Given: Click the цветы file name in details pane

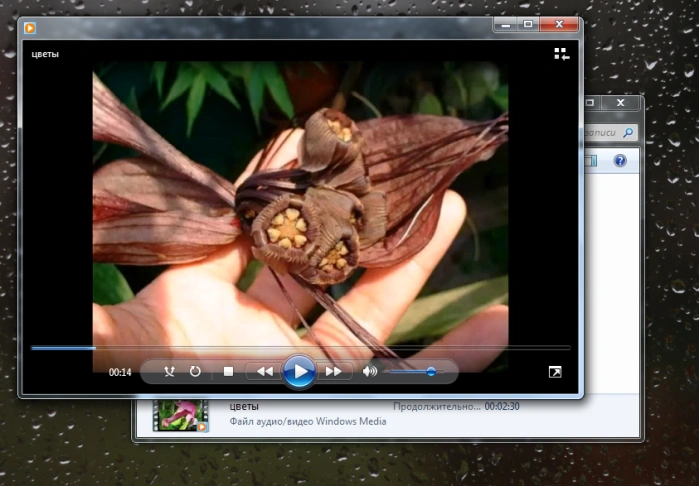Looking at the screenshot, I should click(x=244, y=407).
